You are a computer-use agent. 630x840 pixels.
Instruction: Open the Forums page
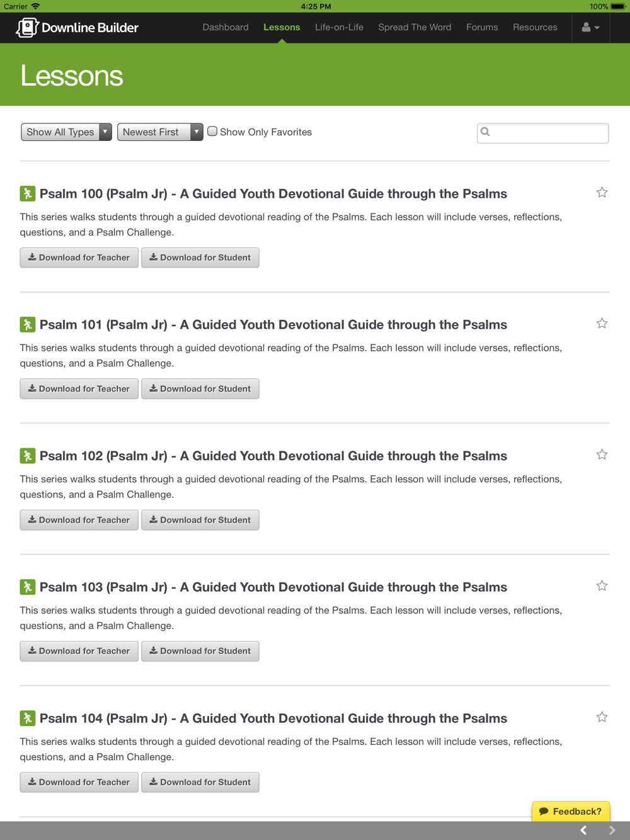coord(482,28)
